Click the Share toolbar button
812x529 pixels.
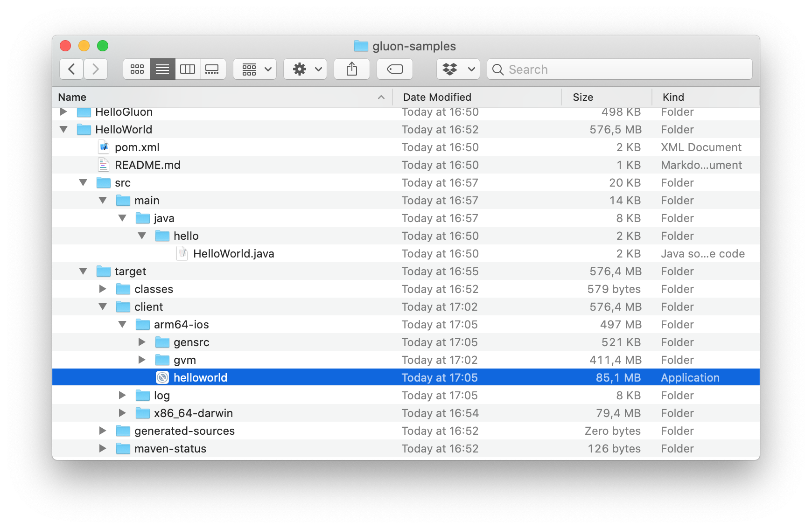point(352,70)
